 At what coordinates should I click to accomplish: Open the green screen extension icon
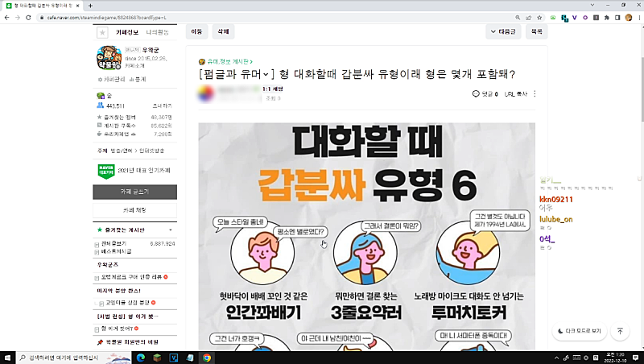pos(553,18)
